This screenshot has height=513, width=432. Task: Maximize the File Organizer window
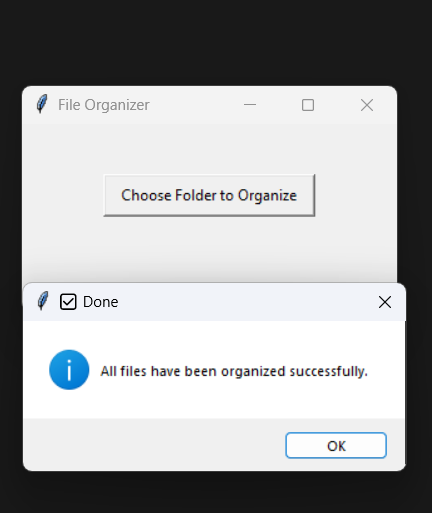tap(308, 105)
